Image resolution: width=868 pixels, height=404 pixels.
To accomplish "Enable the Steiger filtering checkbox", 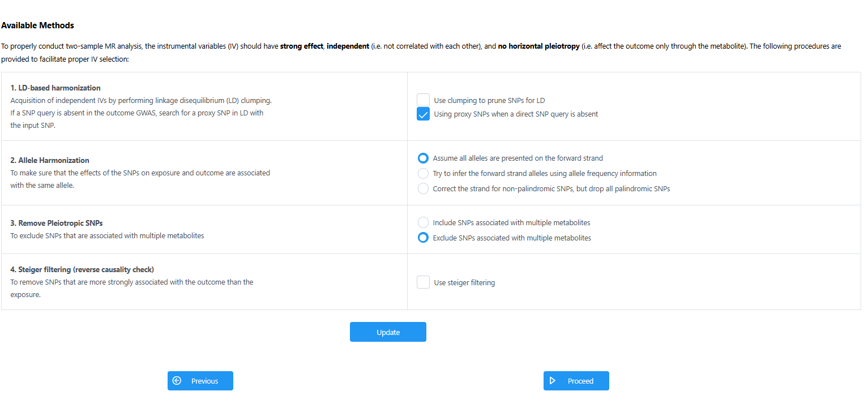I will click(x=423, y=282).
